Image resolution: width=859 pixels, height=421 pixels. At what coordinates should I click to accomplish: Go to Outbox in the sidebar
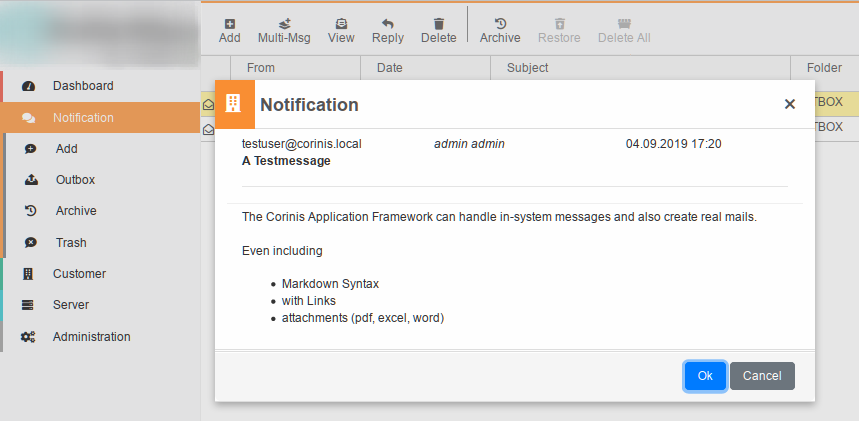pyautogui.click(x=75, y=180)
